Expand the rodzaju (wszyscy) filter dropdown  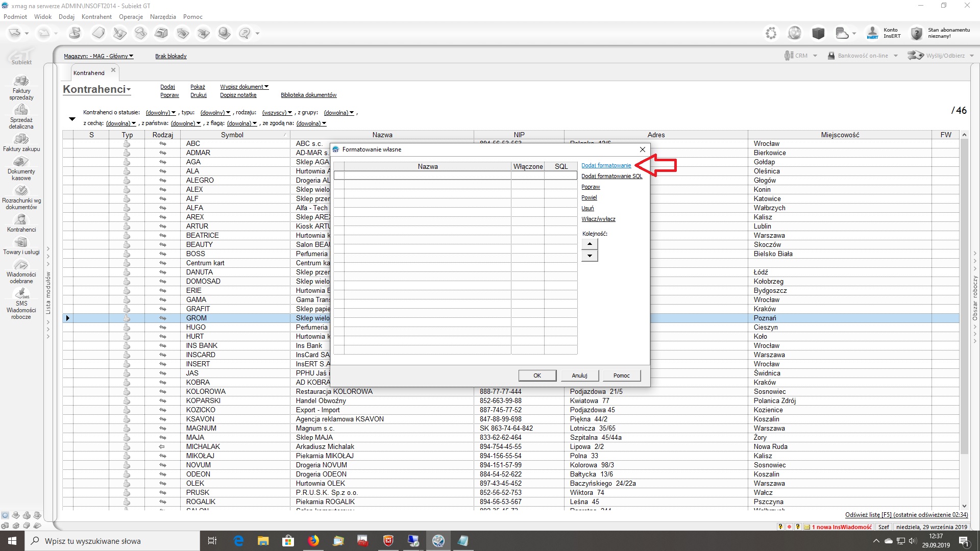pyautogui.click(x=277, y=113)
